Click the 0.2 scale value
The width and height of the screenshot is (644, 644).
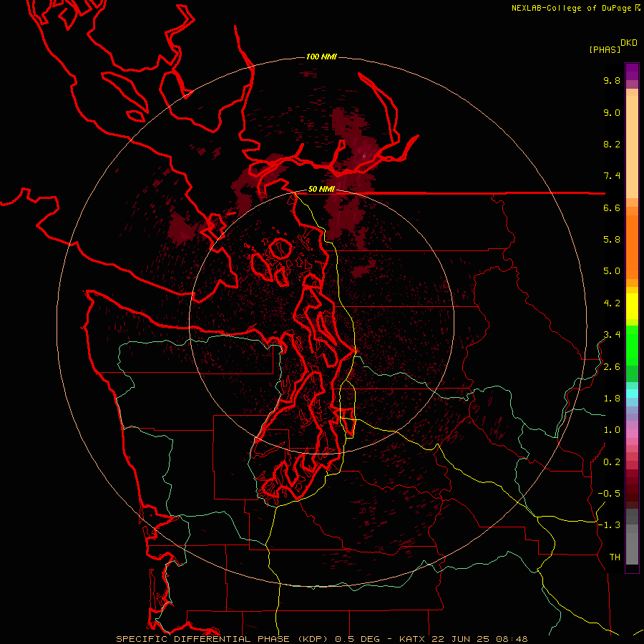(x=612, y=462)
